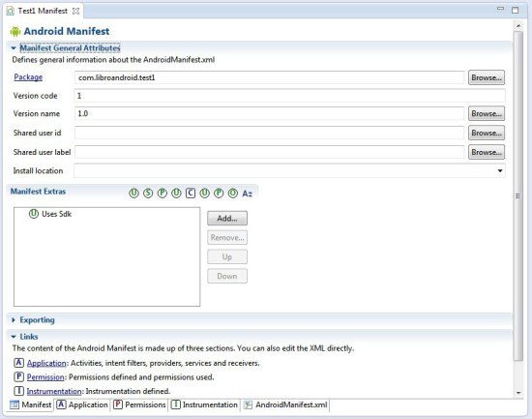Switch to the Permissions bottom tab
Screen dimensions: 532x419
click(x=139, y=404)
